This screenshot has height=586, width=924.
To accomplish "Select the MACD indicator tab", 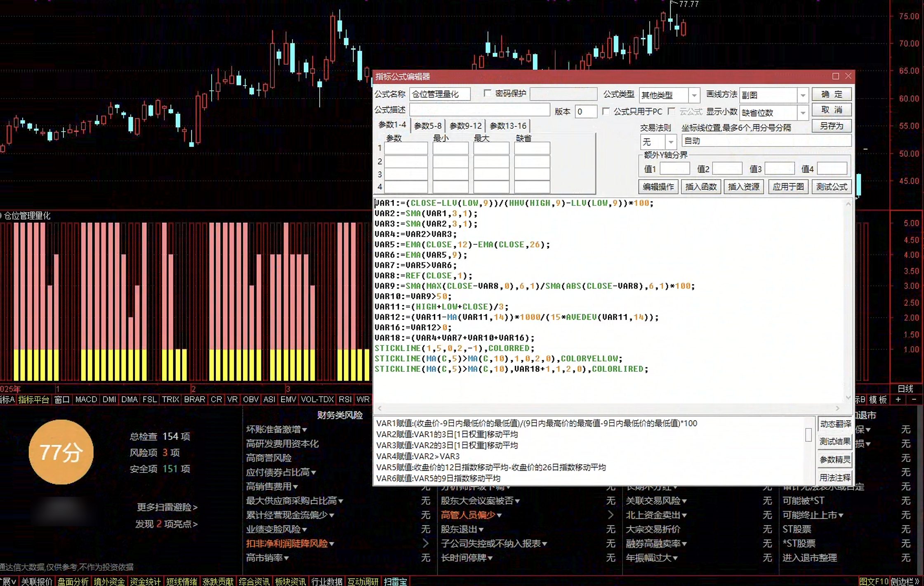I will coord(86,399).
